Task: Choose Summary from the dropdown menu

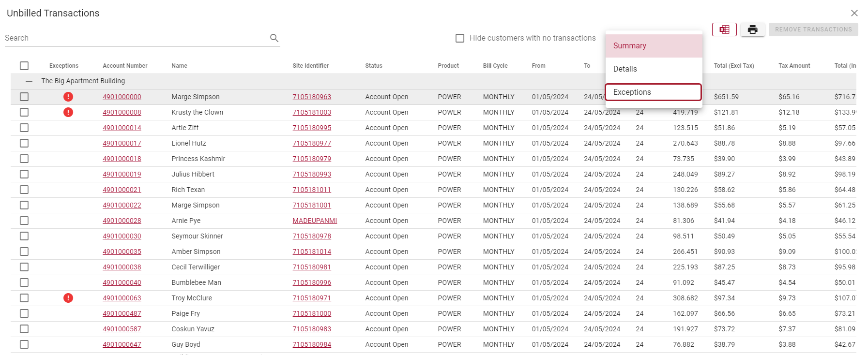Action: tap(654, 46)
